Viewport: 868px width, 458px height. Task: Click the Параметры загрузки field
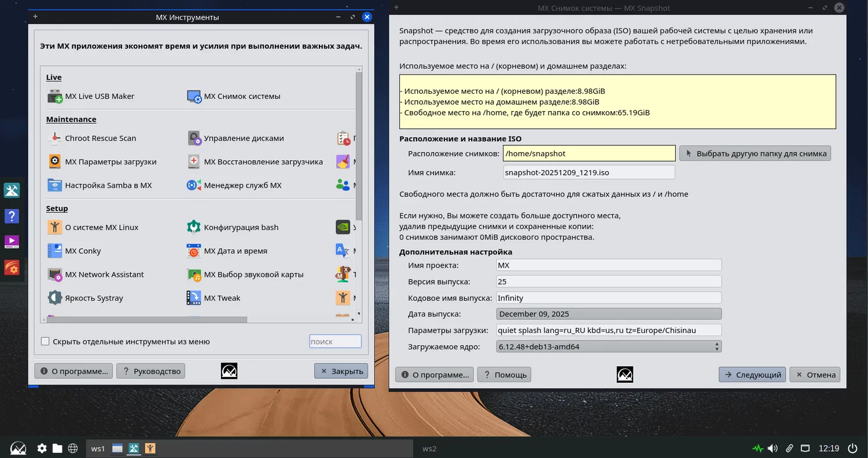coord(609,330)
